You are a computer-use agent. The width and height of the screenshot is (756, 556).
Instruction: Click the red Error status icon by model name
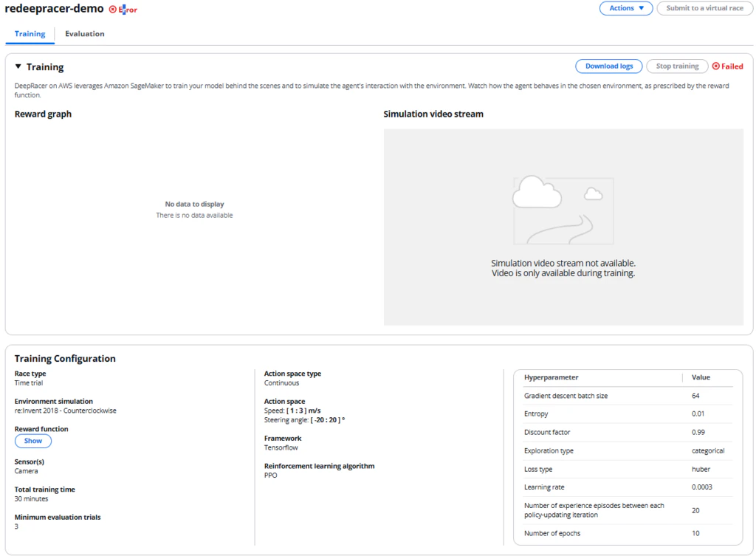(113, 10)
